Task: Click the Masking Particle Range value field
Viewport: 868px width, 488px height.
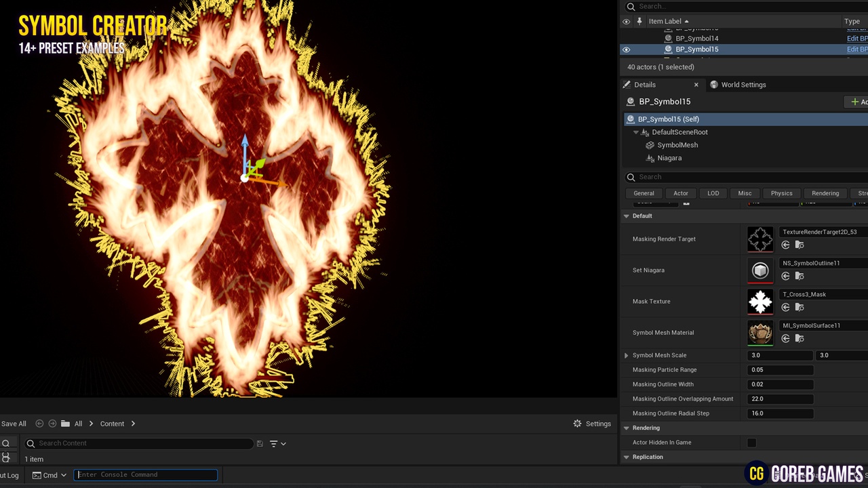Action: 781,370
